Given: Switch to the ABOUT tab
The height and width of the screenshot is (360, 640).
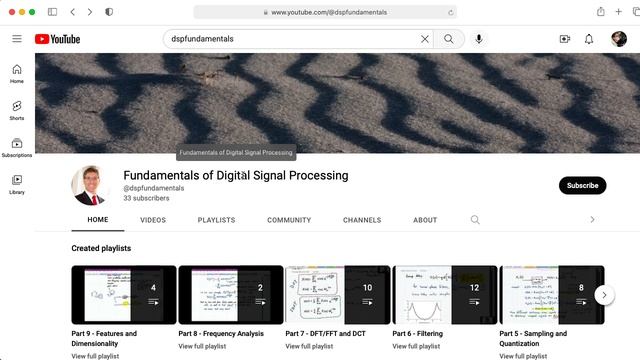Looking at the screenshot, I should [425, 220].
